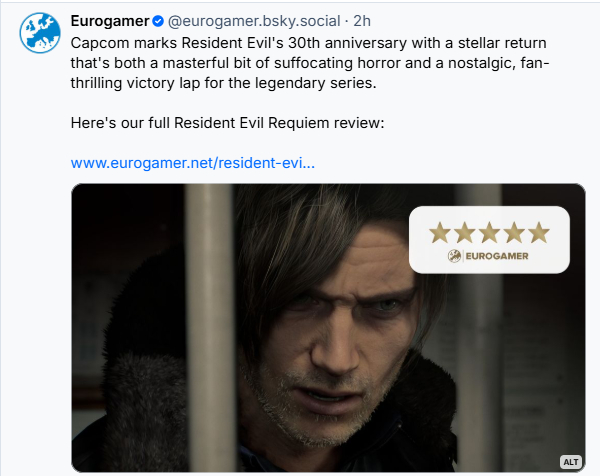
Task: Open the Eurogamer display name profile
Action: (x=110, y=21)
